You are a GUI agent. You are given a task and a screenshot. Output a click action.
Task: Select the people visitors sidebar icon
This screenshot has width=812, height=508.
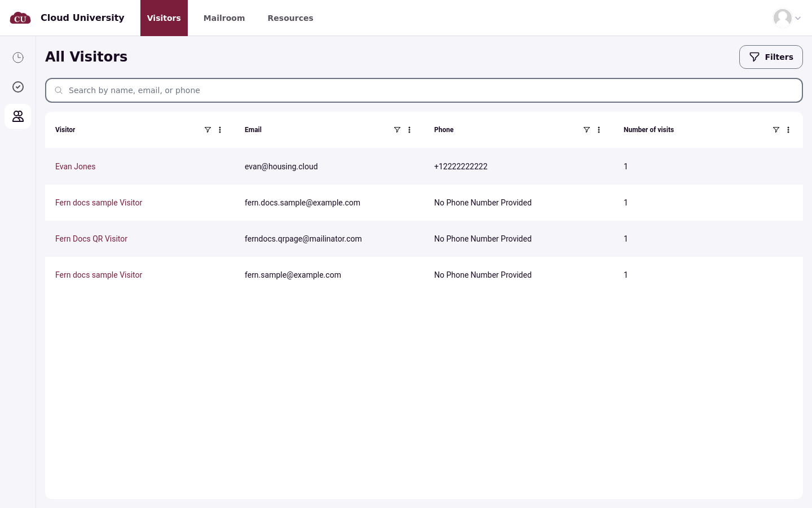[18, 116]
